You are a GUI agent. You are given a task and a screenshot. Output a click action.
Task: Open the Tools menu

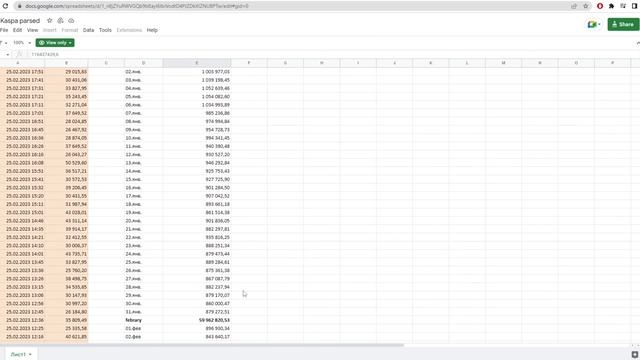coord(105,30)
